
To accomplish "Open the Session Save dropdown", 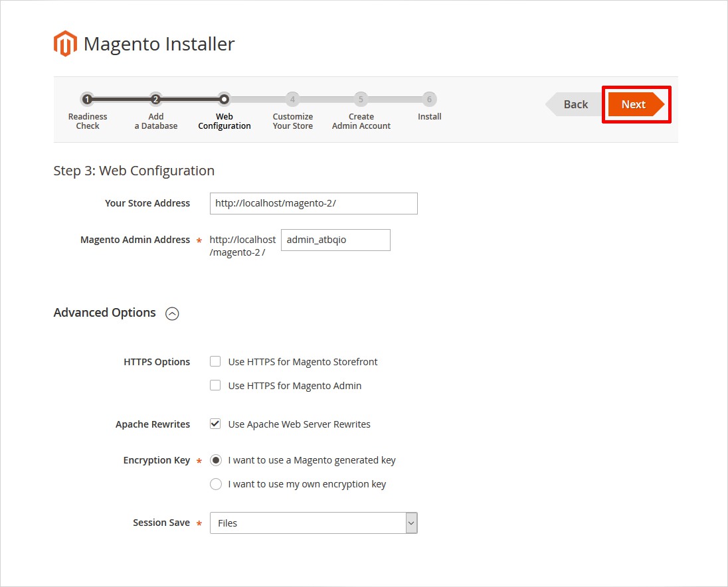I will [314, 523].
